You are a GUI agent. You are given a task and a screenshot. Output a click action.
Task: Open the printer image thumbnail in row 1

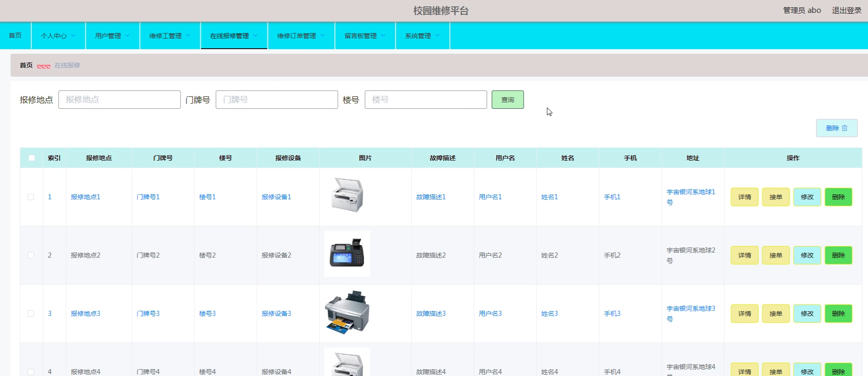[x=347, y=196]
